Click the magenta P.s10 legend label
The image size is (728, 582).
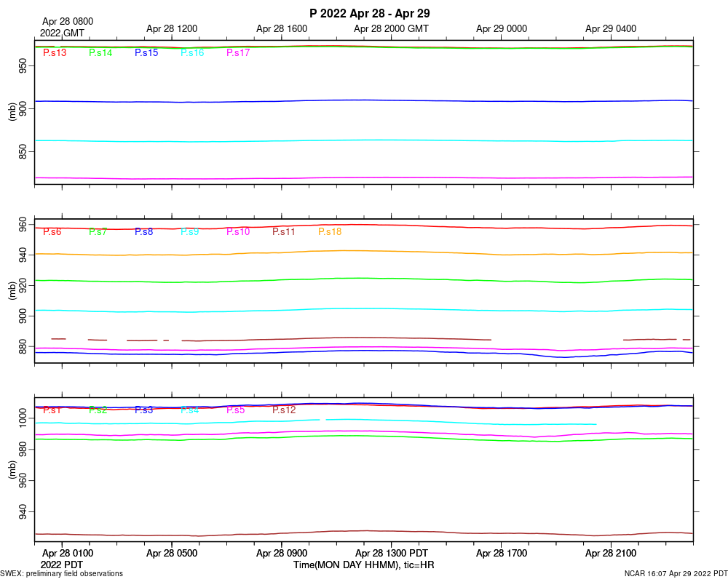click(238, 231)
